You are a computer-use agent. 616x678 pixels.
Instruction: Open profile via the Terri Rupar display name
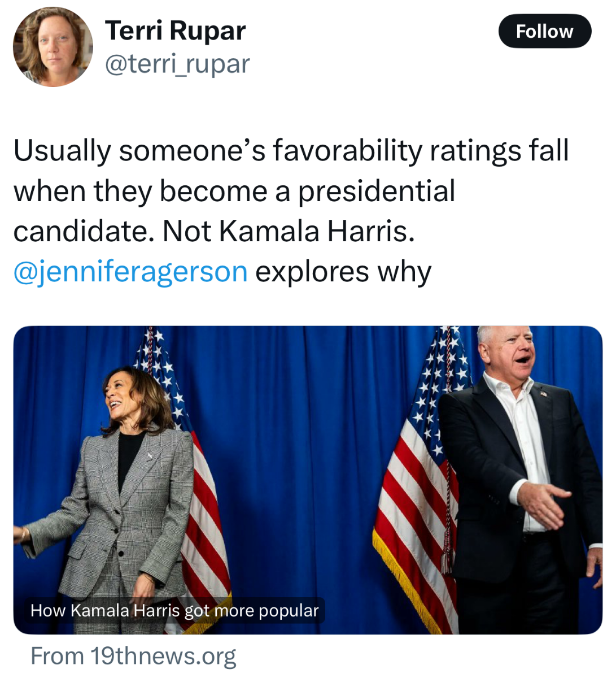175,31
